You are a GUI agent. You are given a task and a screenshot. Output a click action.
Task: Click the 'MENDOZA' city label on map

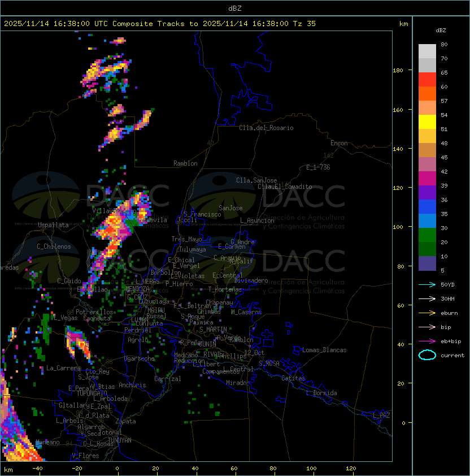137,289
